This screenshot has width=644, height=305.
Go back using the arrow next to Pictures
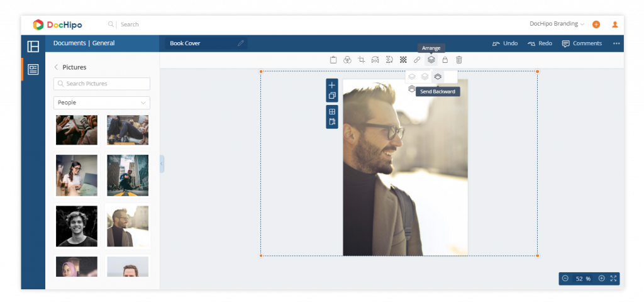(56, 67)
